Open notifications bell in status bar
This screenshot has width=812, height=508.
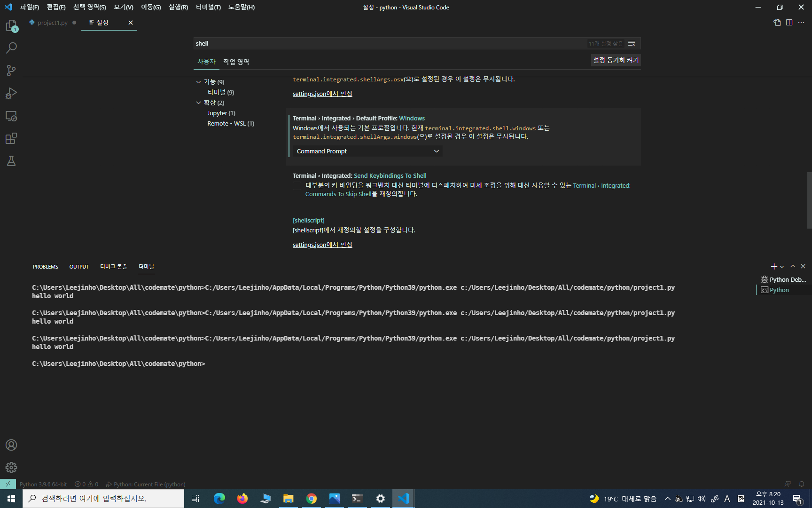coord(802,484)
